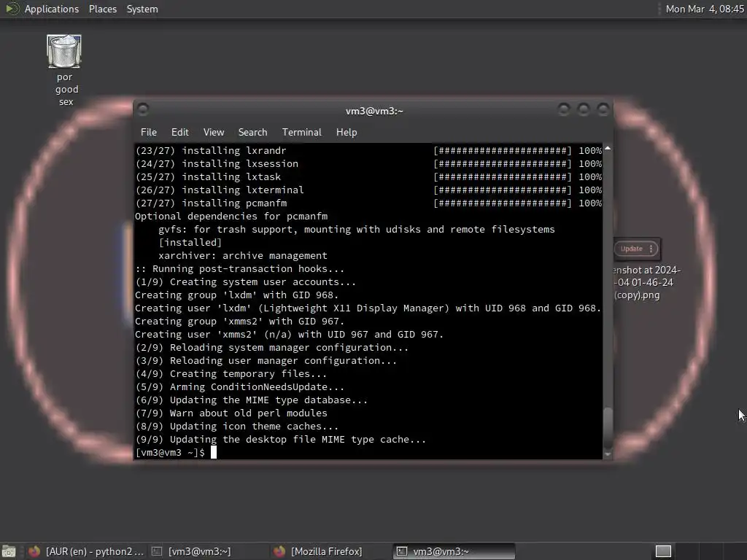Open the terminal Search menu
This screenshot has height=560, width=747.
252,133
